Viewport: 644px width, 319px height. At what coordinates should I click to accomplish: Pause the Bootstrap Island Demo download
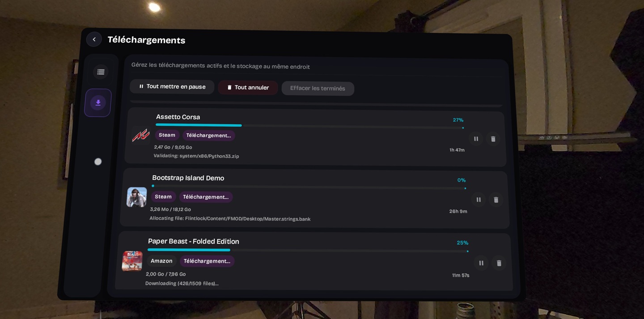pyautogui.click(x=479, y=200)
